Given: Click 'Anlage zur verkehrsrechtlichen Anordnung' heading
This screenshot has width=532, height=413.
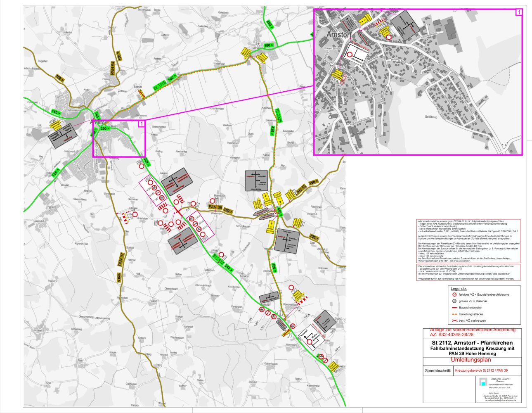Looking at the screenshot, I should (473, 330).
